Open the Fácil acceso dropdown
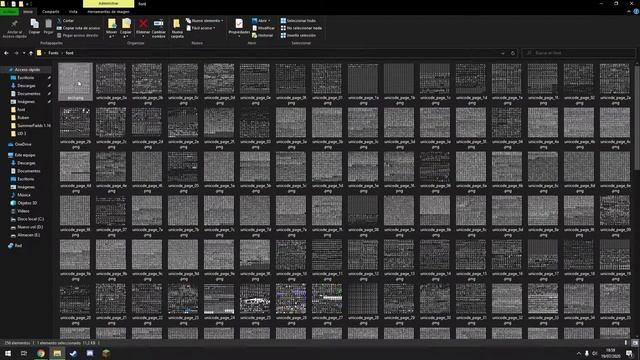640x360 pixels. point(201,28)
